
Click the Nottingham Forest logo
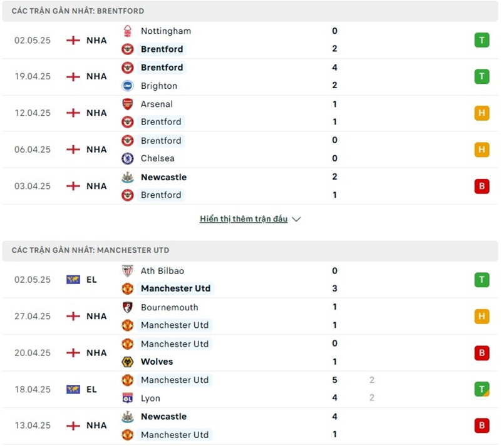tap(127, 31)
